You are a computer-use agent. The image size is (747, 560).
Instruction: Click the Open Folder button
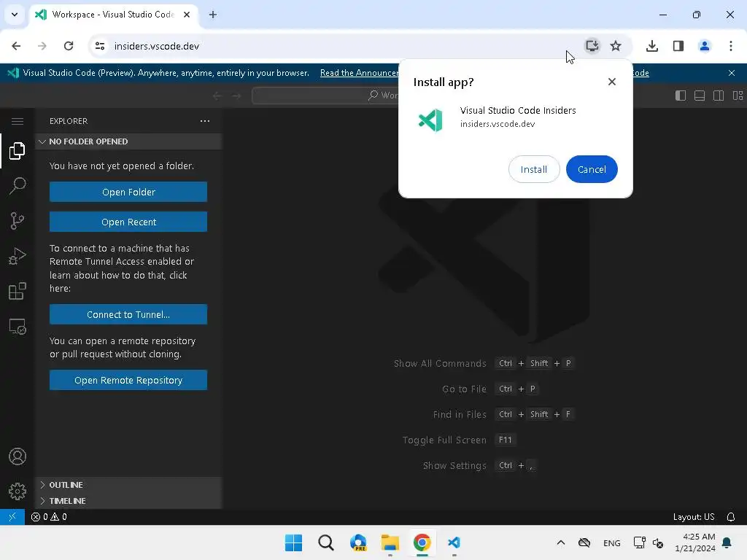pos(128,192)
